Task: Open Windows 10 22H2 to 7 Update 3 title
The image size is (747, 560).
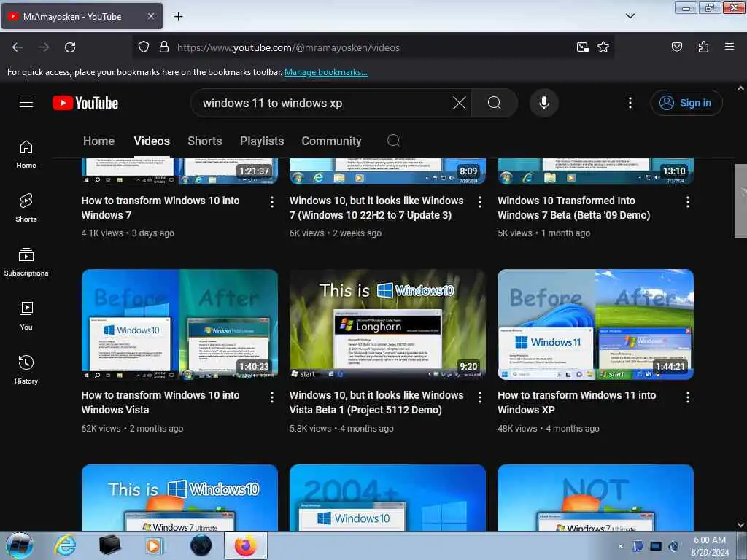Action: click(376, 208)
